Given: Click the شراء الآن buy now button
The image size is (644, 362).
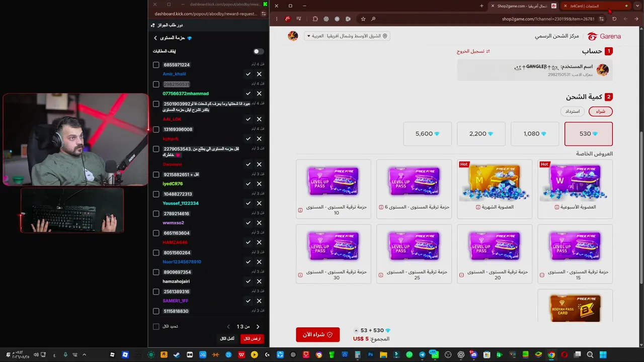Looking at the screenshot, I should pos(318,334).
